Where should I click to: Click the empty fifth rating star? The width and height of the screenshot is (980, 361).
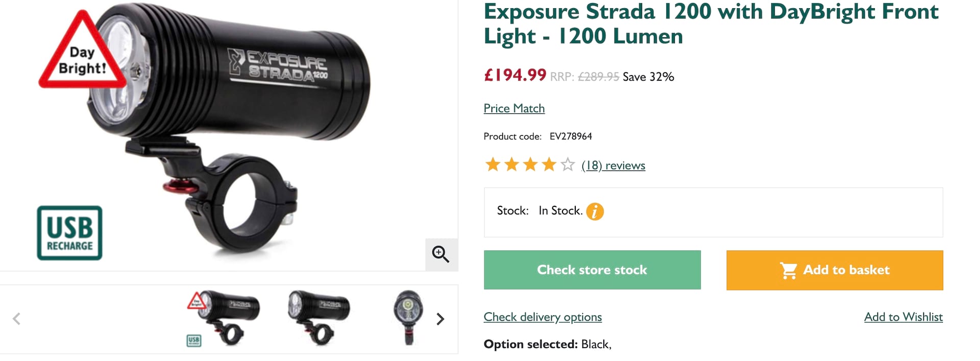[x=568, y=165]
